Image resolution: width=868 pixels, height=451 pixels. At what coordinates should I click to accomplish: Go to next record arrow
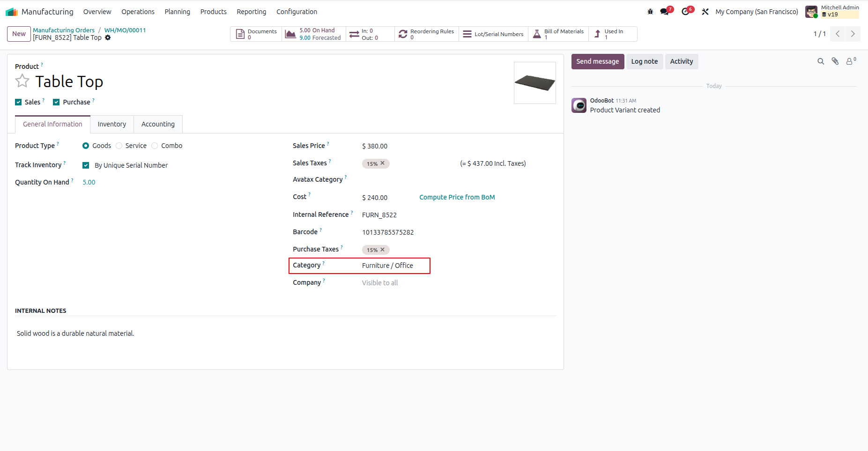pos(853,34)
